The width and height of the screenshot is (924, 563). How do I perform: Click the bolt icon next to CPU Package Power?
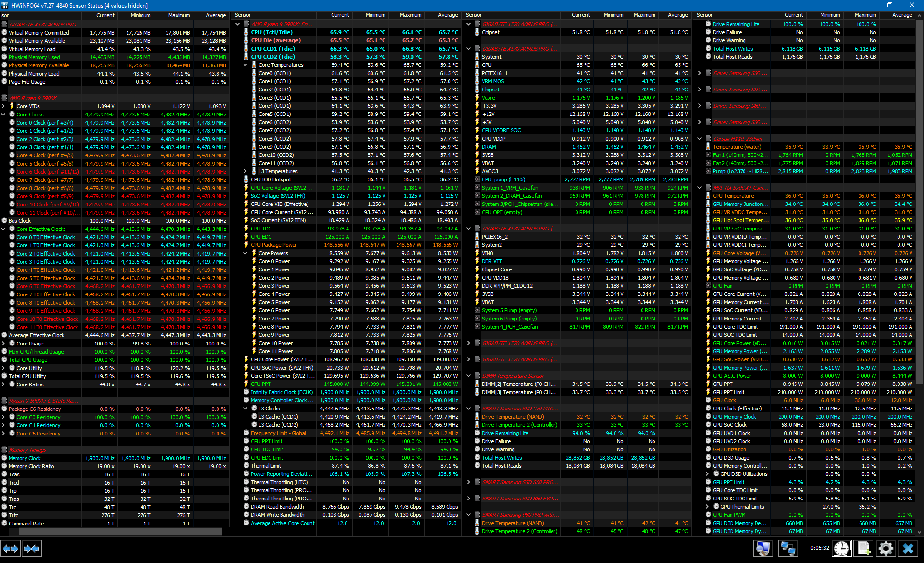pyautogui.click(x=246, y=245)
